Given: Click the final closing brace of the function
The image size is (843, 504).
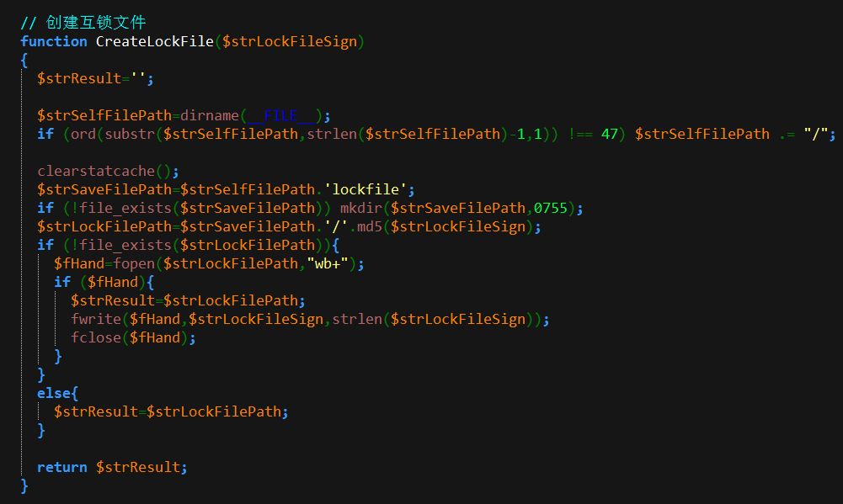Looking at the screenshot, I should (24, 485).
